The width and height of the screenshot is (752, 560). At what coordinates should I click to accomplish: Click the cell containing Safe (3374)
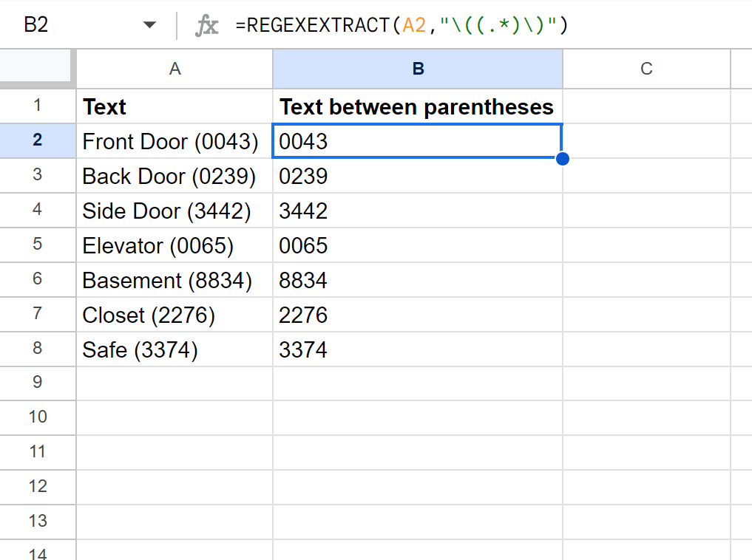[175, 349]
